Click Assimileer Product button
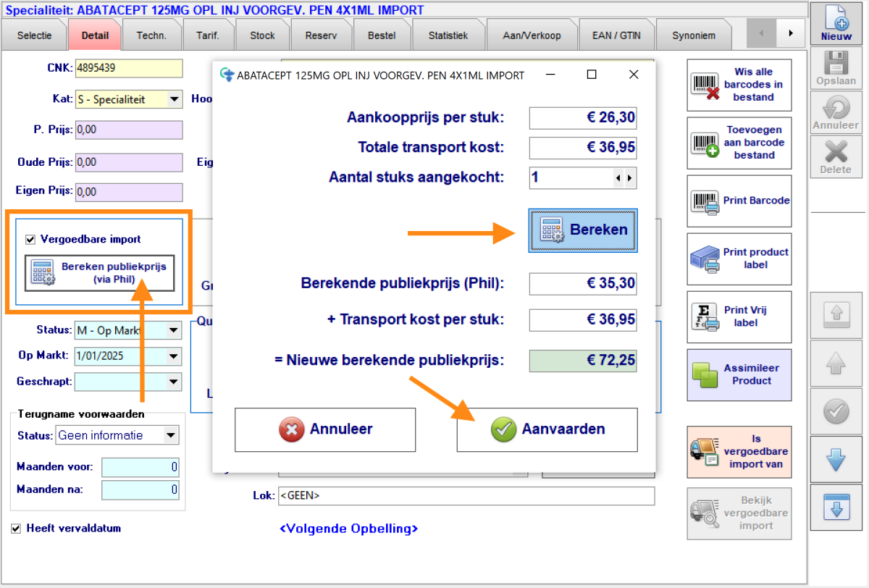The image size is (869, 588). [739, 374]
